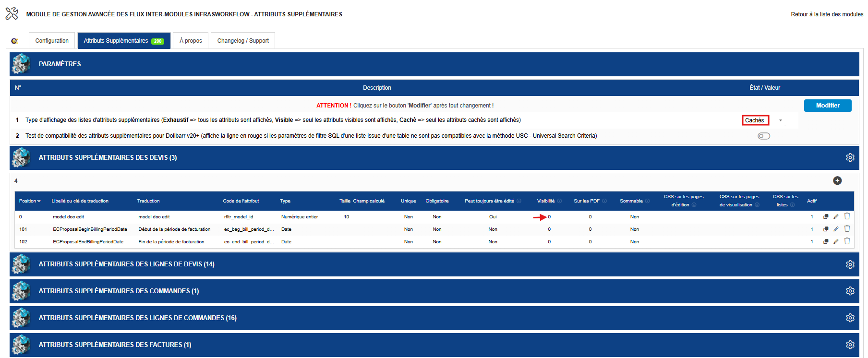Image resolution: width=868 pixels, height=358 pixels.
Task: Click the Traduction column header
Action: [148, 201]
